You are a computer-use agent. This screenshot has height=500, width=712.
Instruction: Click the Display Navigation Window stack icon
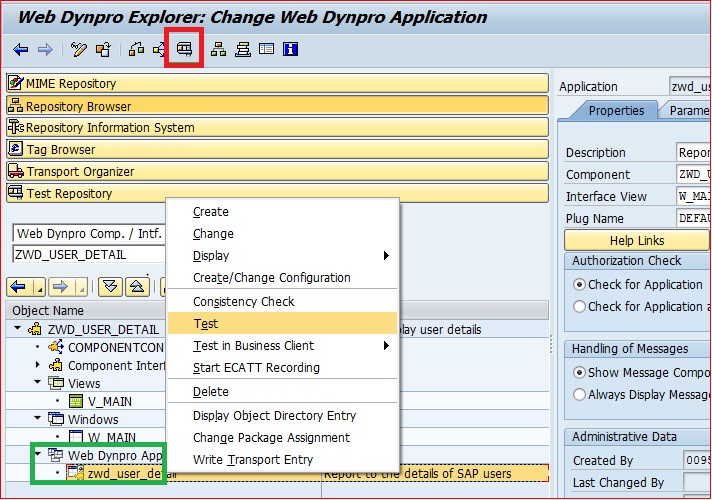(x=243, y=49)
